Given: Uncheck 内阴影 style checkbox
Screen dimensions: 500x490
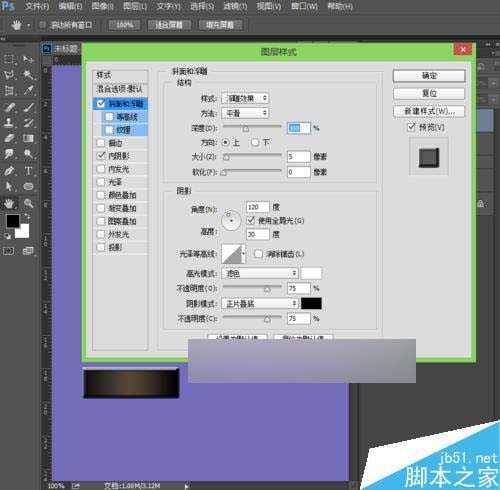Looking at the screenshot, I should [101, 156].
